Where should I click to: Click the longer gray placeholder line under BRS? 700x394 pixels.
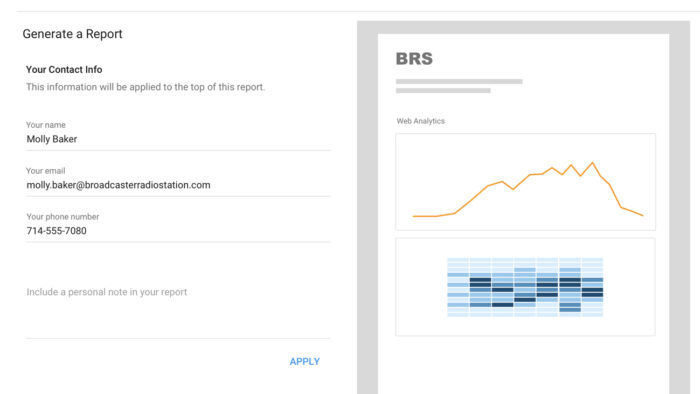click(459, 82)
